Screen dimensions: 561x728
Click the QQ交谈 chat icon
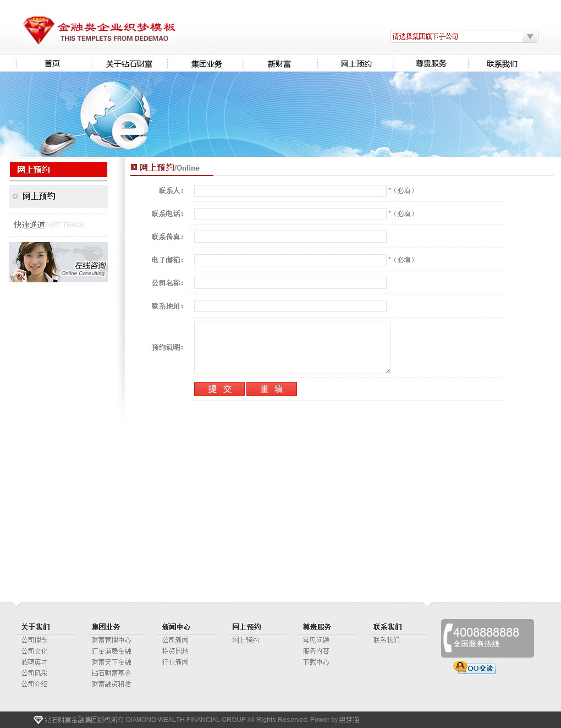tap(474, 667)
